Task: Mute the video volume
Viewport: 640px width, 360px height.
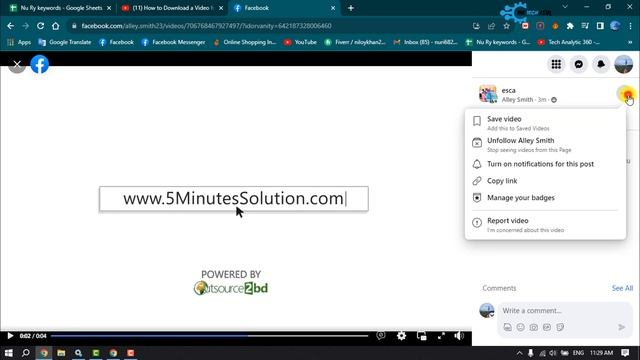Action: click(459, 336)
